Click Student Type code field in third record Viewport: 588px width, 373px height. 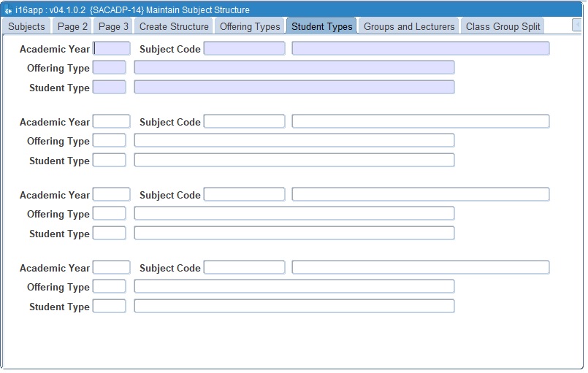point(110,234)
